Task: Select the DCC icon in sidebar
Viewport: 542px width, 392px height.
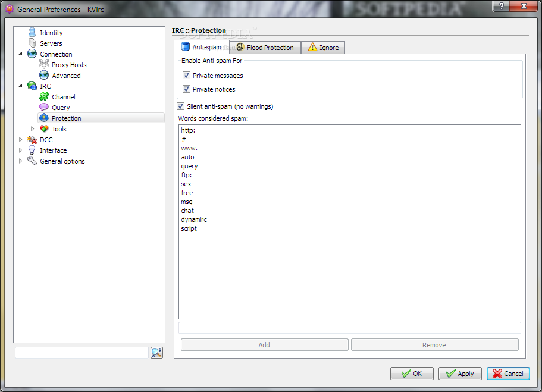Action: 32,139
